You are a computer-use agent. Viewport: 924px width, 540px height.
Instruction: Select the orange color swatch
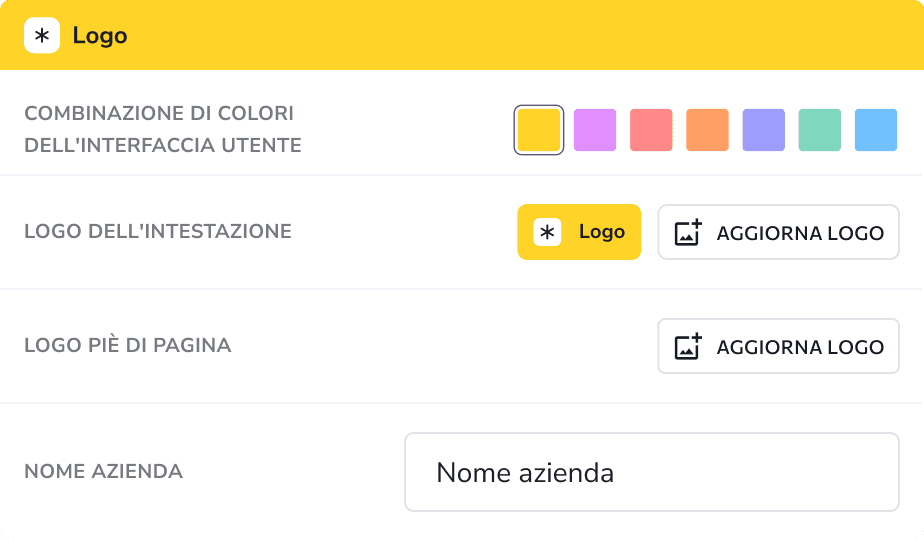(x=707, y=130)
